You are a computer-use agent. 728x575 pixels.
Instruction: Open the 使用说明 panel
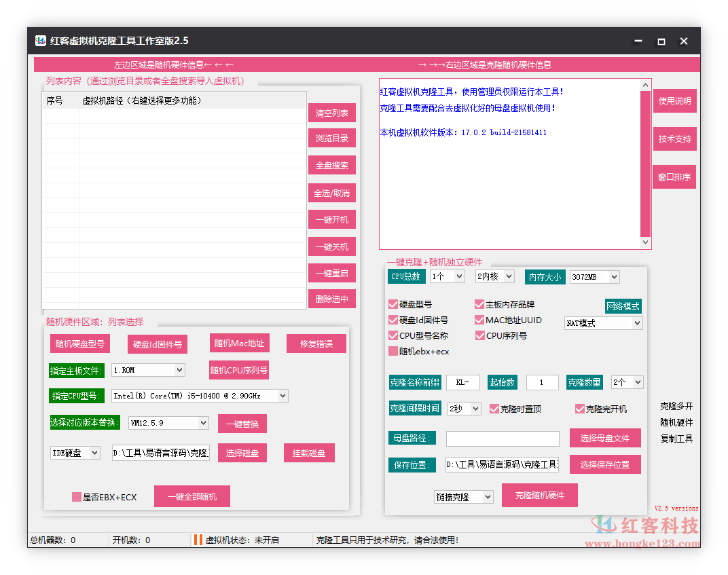pyautogui.click(x=674, y=100)
